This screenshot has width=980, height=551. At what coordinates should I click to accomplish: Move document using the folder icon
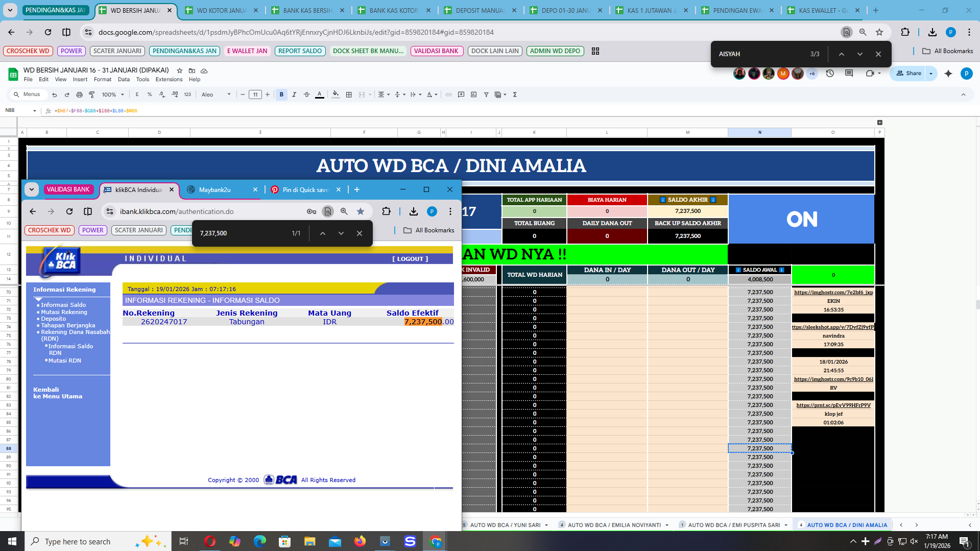tap(192, 70)
